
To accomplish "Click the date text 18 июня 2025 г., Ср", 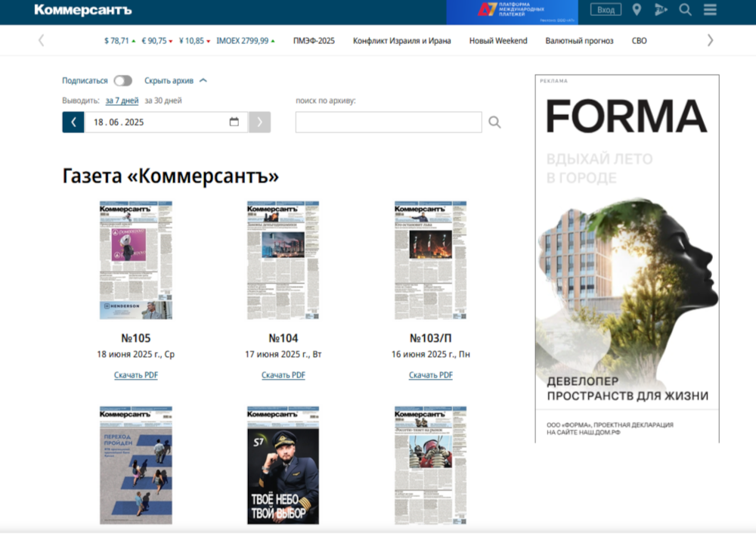I will [x=136, y=354].
